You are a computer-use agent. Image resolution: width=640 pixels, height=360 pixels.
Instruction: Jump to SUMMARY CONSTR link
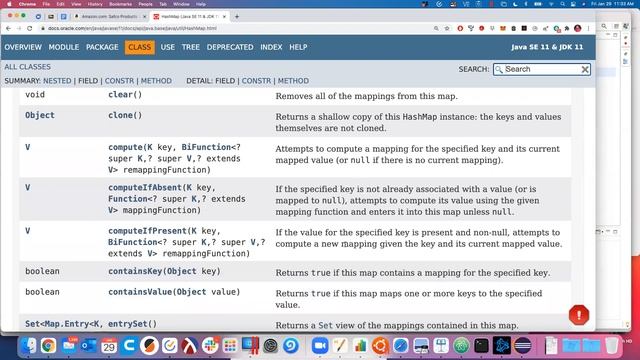click(x=119, y=81)
